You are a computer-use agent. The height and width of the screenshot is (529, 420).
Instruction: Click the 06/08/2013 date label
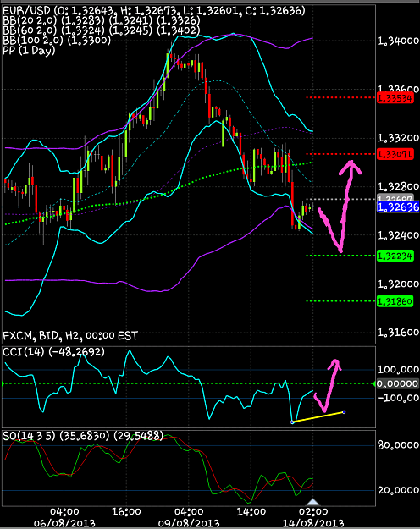(x=64, y=523)
